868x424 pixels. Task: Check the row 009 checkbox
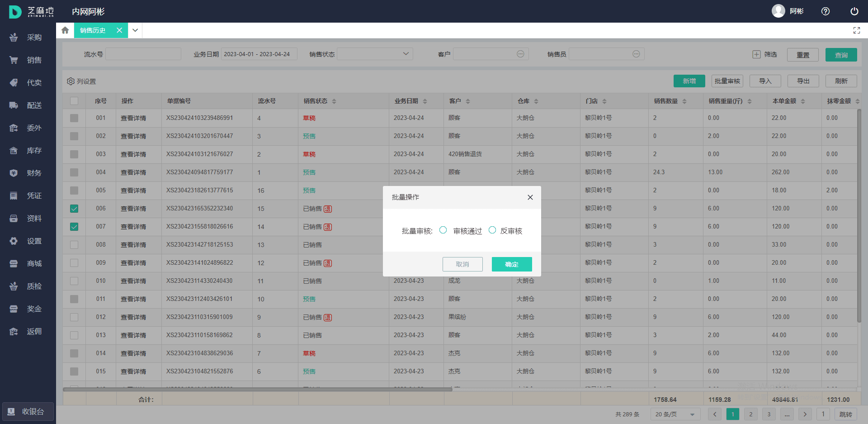pos(74,263)
